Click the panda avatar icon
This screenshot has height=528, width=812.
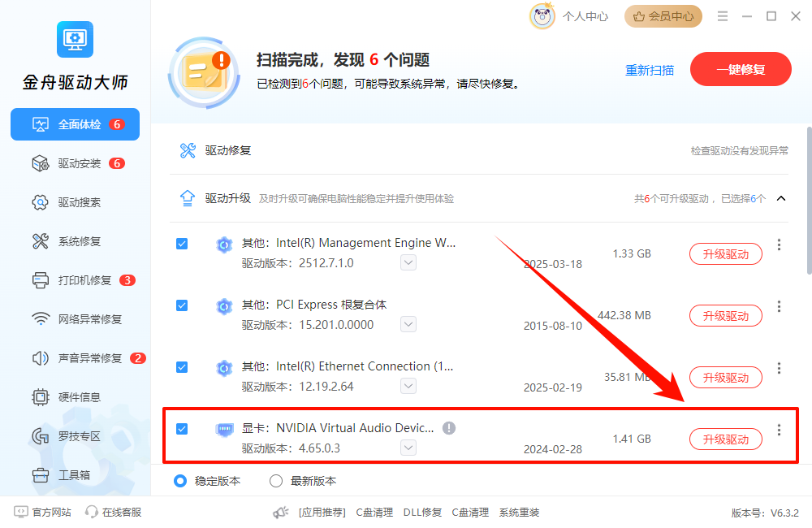click(x=542, y=16)
